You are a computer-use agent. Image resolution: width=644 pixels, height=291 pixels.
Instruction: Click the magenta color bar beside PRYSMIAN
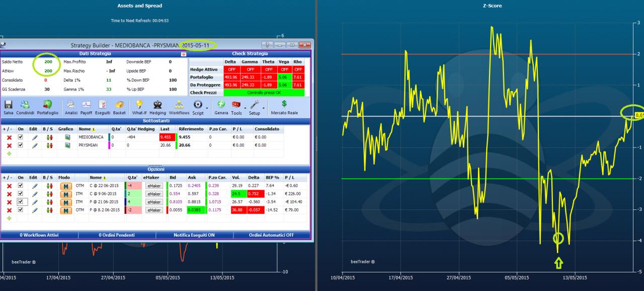point(108,145)
